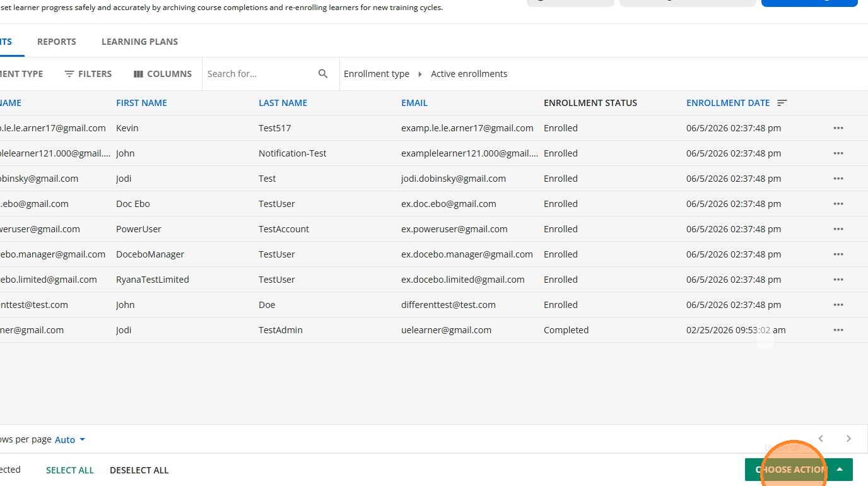Click first name RyanaTestLimited

[x=153, y=280]
